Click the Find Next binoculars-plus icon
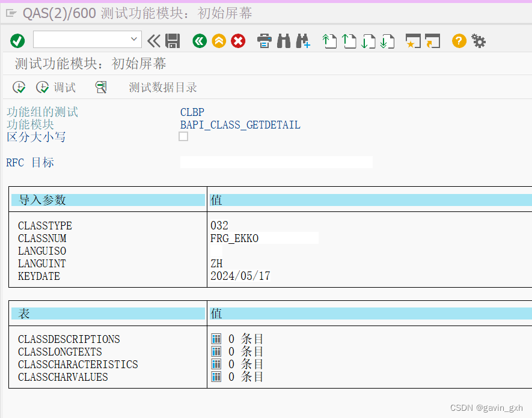 coord(302,41)
